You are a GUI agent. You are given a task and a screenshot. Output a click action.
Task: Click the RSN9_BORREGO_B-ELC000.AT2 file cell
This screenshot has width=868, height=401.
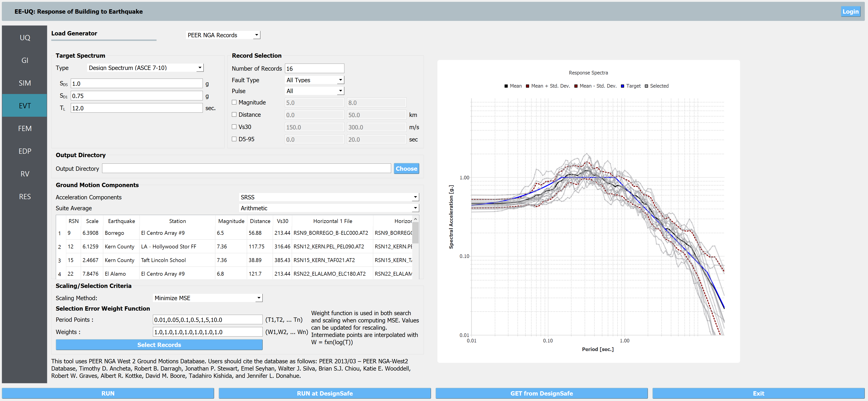(333, 233)
